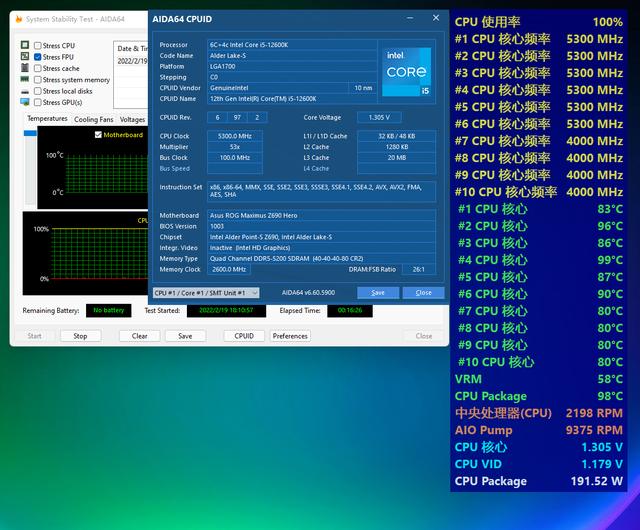Open the CPU core selector dropdown
Image resolution: width=640 pixels, height=530 pixels.
[206, 293]
